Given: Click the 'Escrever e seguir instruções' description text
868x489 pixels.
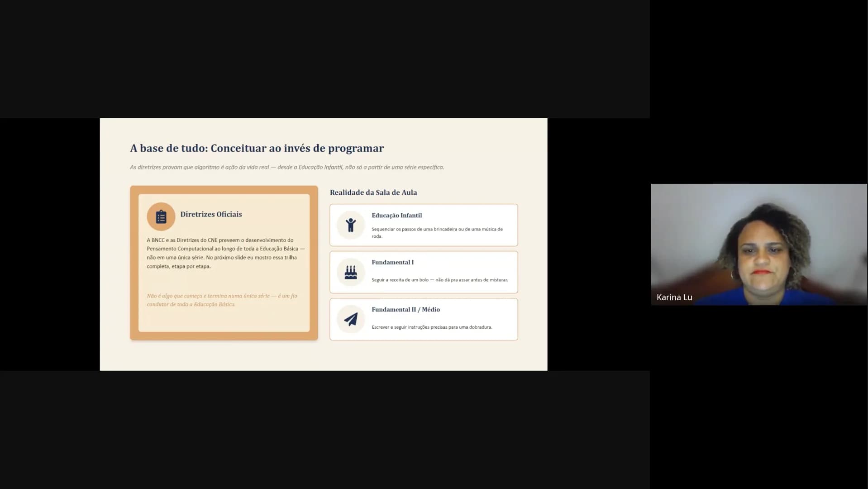Looking at the screenshot, I should (x=432, y=327).
